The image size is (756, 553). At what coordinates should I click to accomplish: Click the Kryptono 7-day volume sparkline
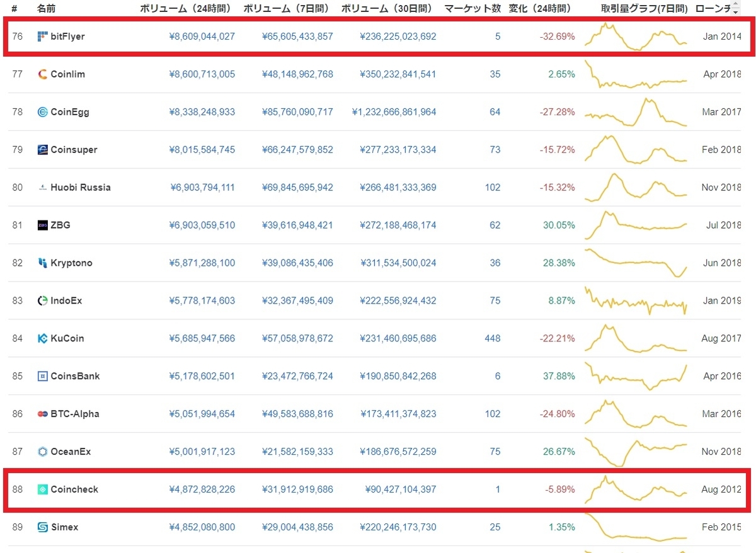click(636, 263)
